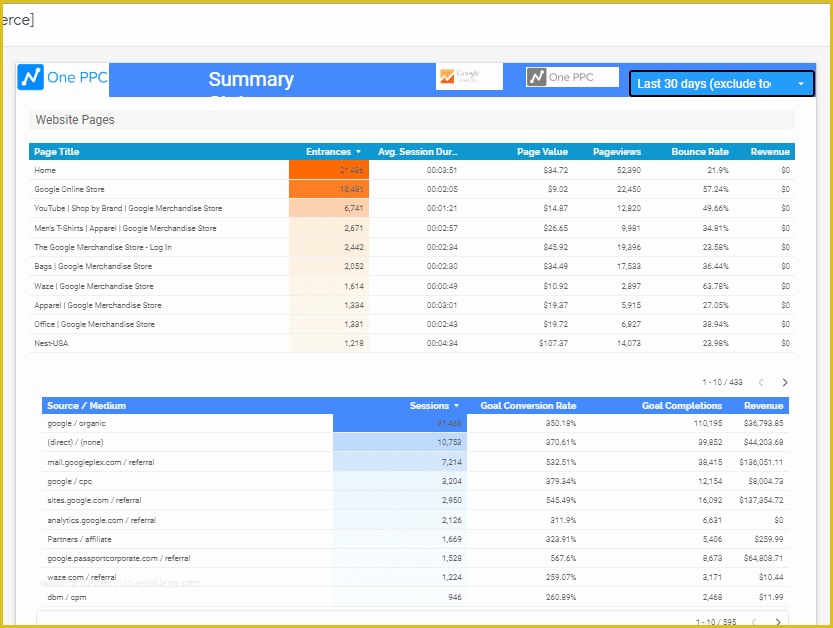Select the google / organic row
The image size is (833, 628).
coord(415,423)
